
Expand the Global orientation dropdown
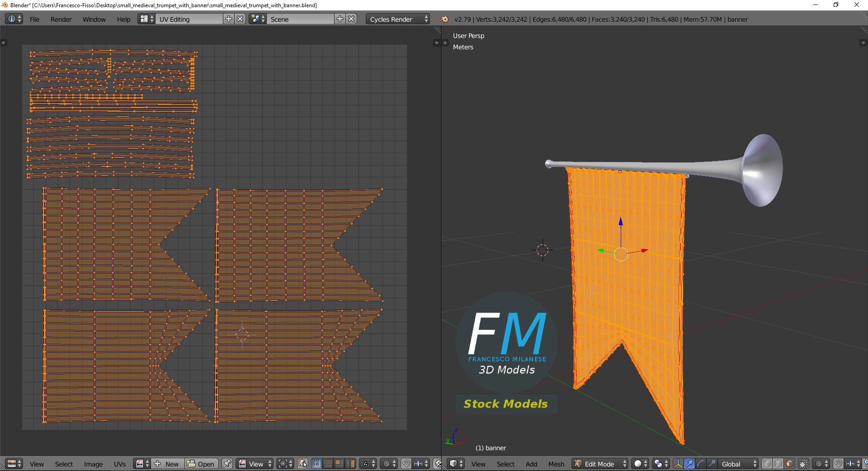tap(738, 464)
